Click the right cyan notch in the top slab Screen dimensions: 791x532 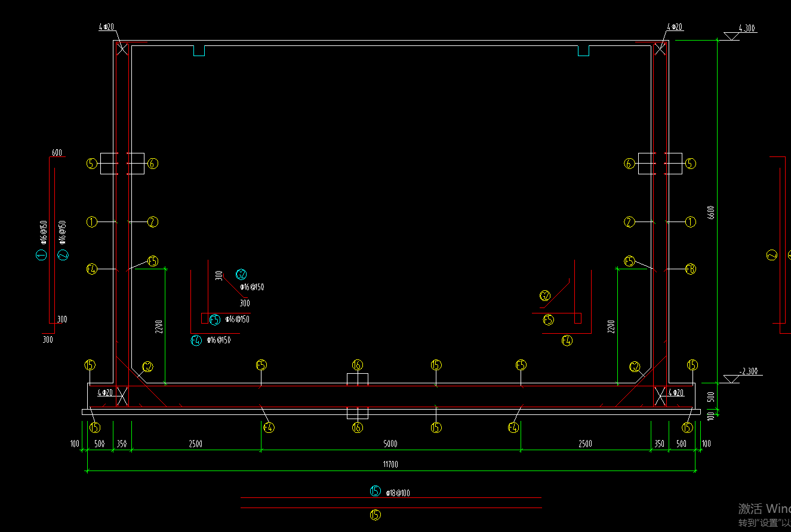coord(584,51)
